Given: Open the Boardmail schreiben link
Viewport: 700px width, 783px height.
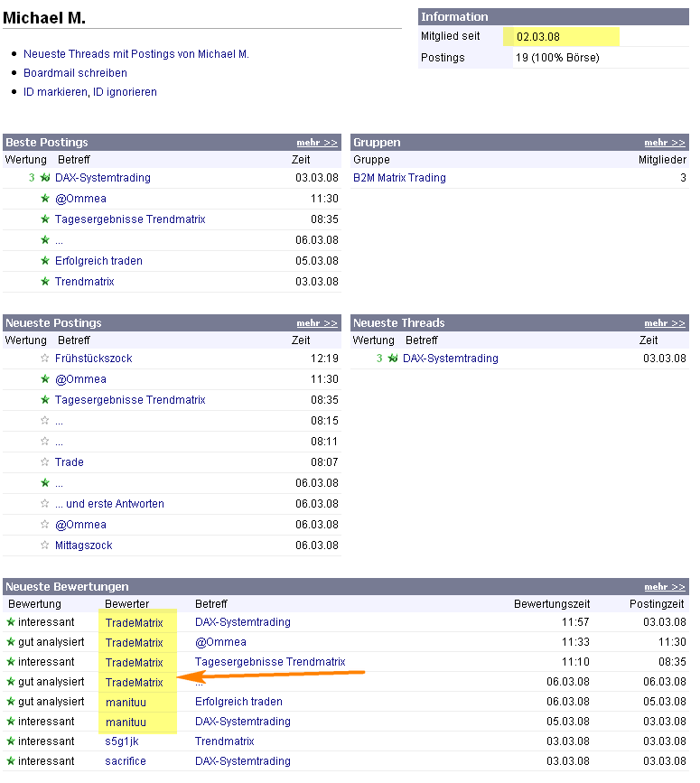Looking at the screenshot, I should point(75,73).
